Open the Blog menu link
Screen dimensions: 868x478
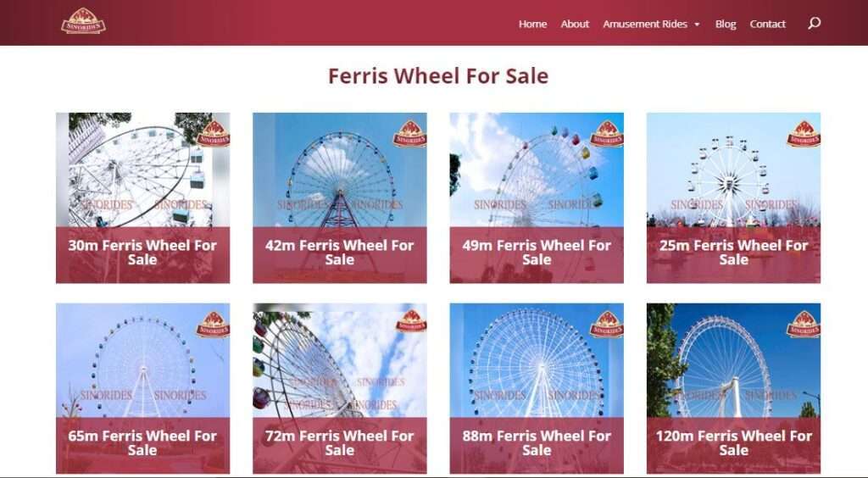tap(726, 24)
